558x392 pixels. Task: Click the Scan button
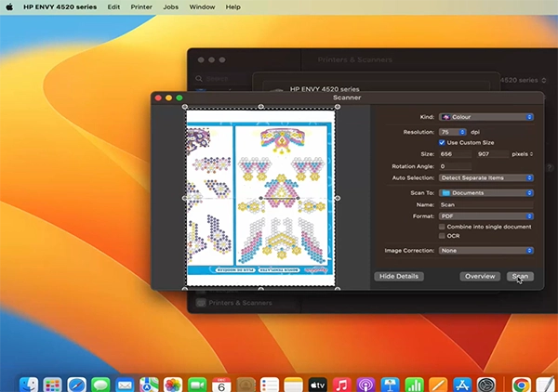click(520, 276)
